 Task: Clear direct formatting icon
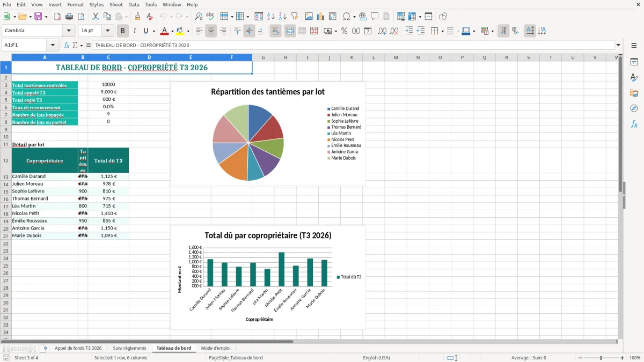point(149,17)
